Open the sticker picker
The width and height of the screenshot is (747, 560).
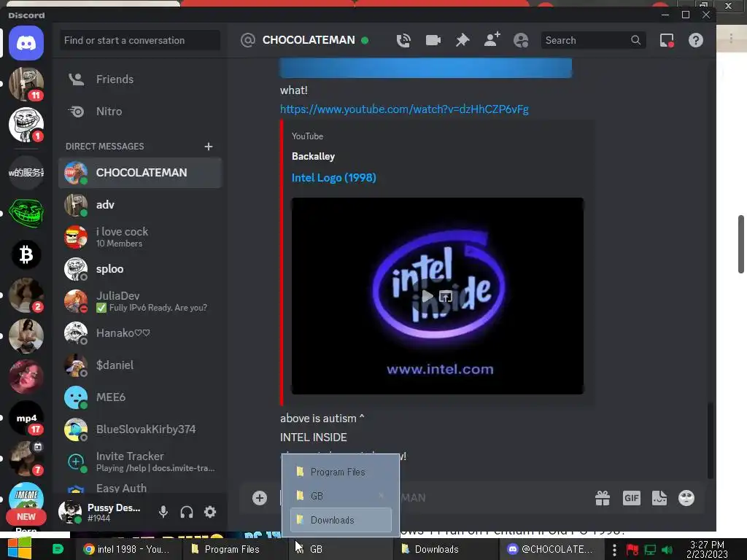(659, 498)
